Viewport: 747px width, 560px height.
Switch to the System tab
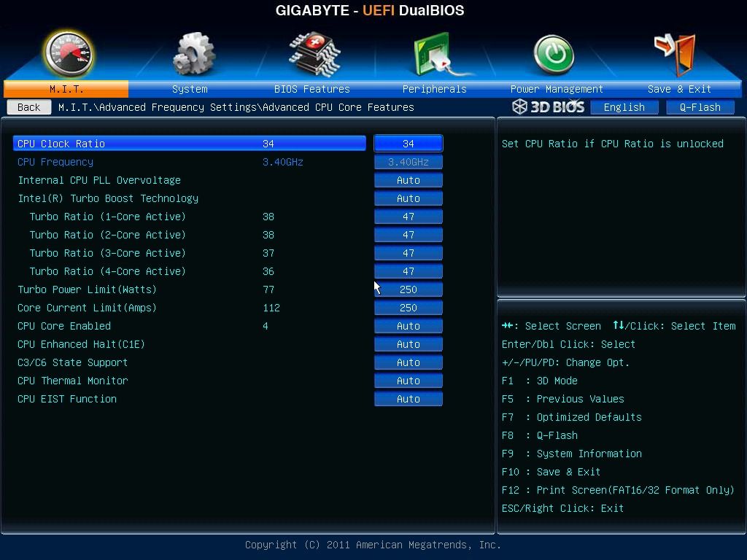coord(190,89)
